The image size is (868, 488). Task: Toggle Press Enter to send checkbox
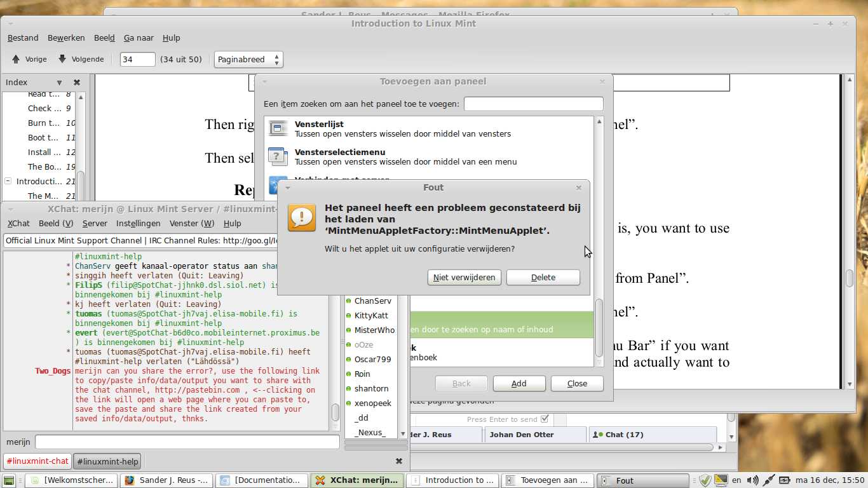544,419
